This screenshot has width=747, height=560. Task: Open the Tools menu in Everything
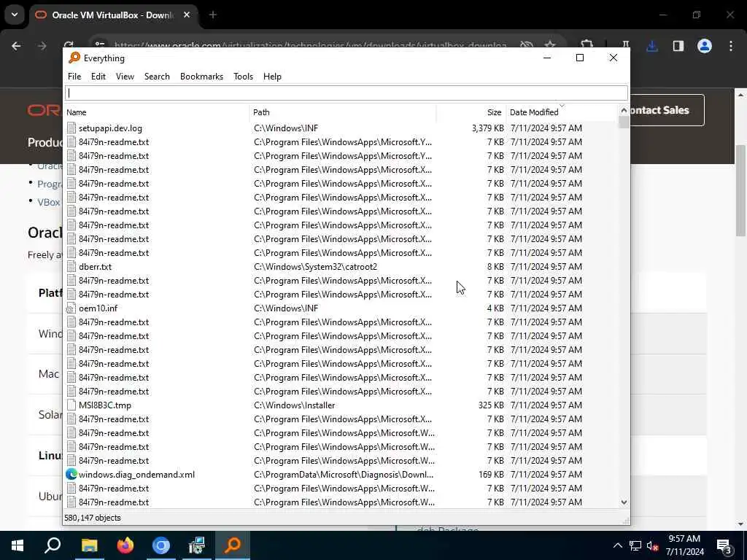[x=243, y=76]
